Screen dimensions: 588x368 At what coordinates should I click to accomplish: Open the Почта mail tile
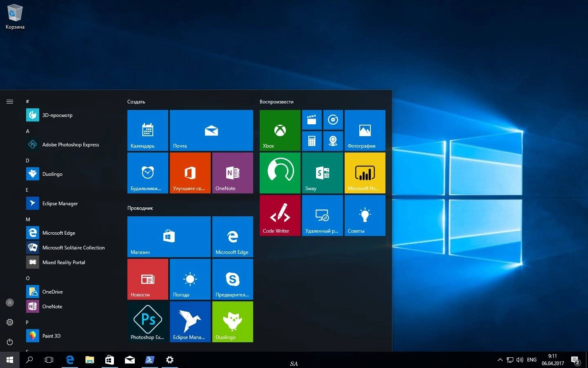pyautogui.click(x=212, y=130)
